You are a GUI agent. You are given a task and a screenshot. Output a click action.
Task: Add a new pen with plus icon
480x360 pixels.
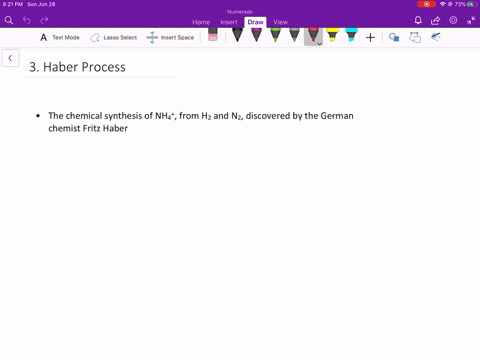370,37
